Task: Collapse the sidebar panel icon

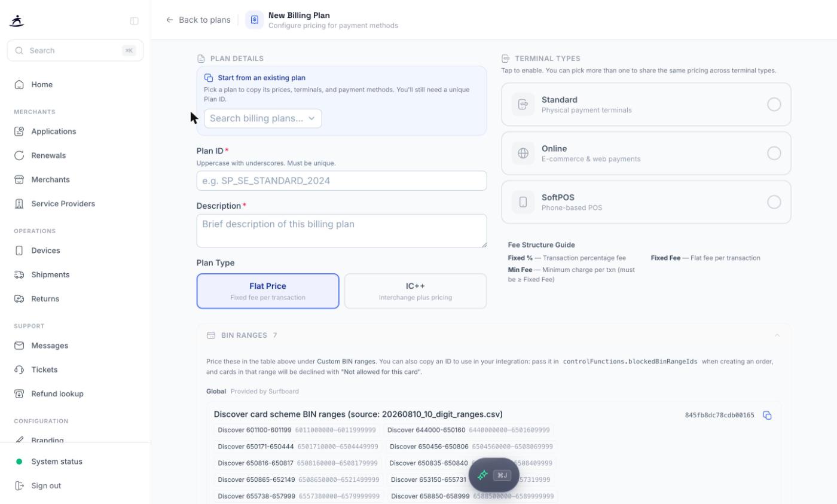Action: point(134,21)
